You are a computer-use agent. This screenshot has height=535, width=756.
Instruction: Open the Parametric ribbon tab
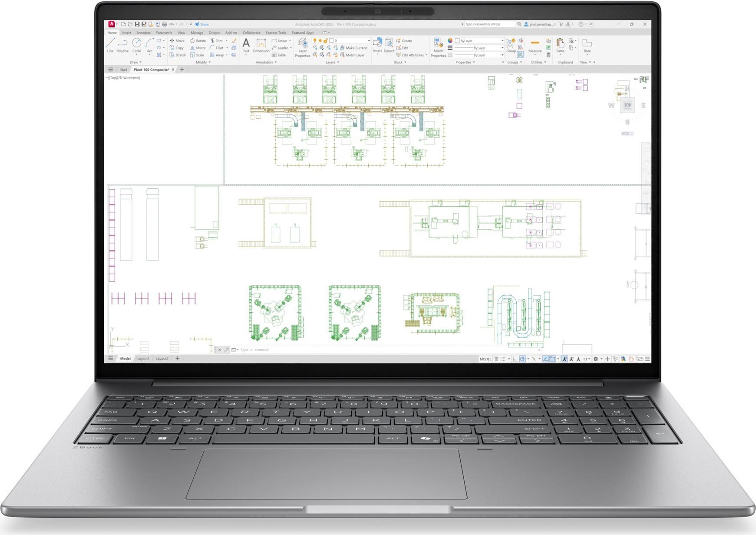point(164,33)
